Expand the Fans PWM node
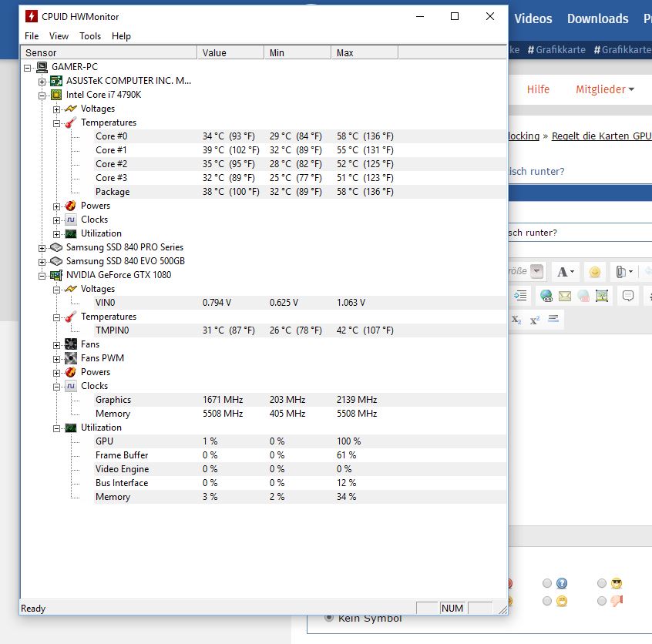Screen dimensions: 652x644 pos(56,359)
